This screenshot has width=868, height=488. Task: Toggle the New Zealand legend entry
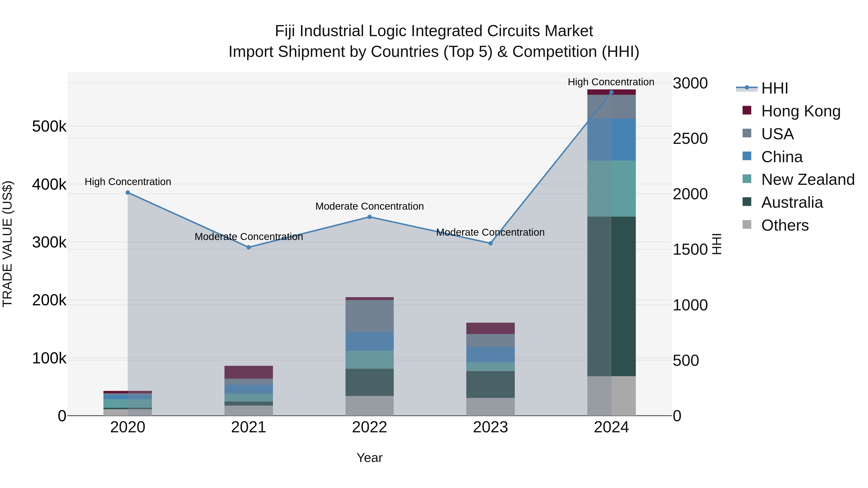click(799, 180)
